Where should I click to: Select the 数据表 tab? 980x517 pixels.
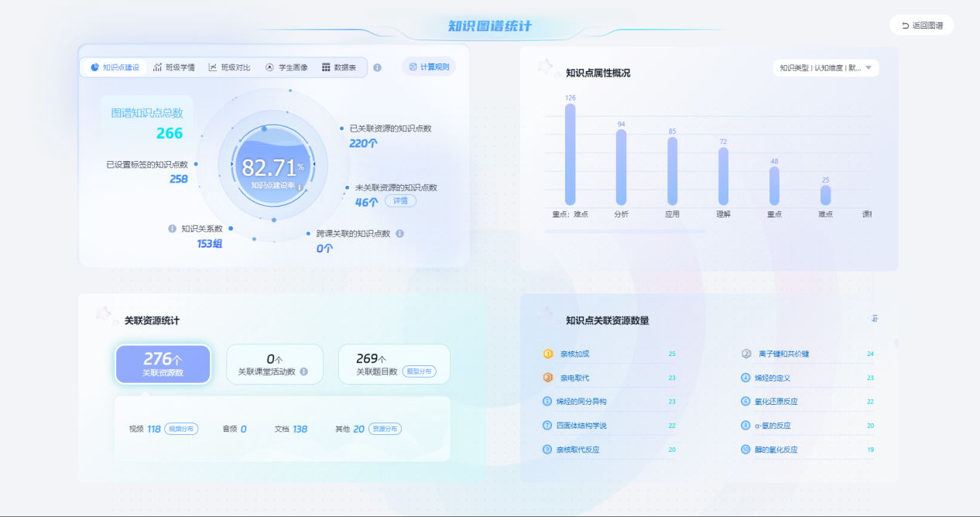coord(339,67)
